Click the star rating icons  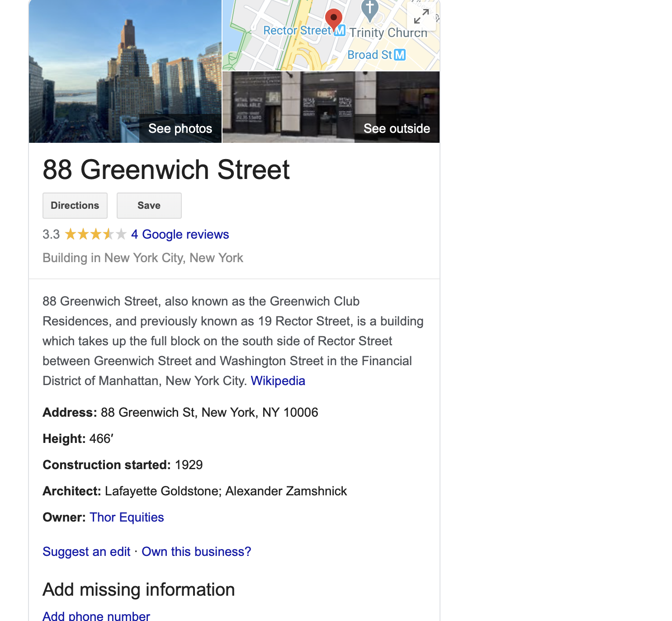(x=95, y=234)
